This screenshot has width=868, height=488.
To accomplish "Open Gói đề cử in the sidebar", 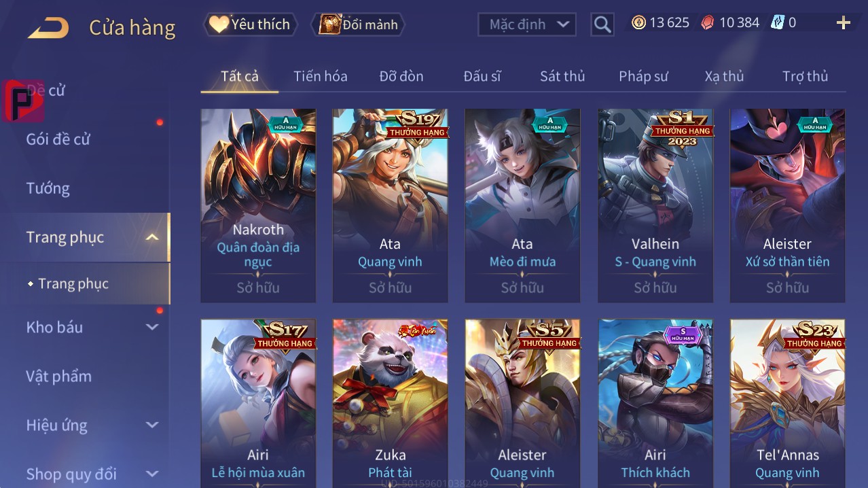I will tap(58, 139).
